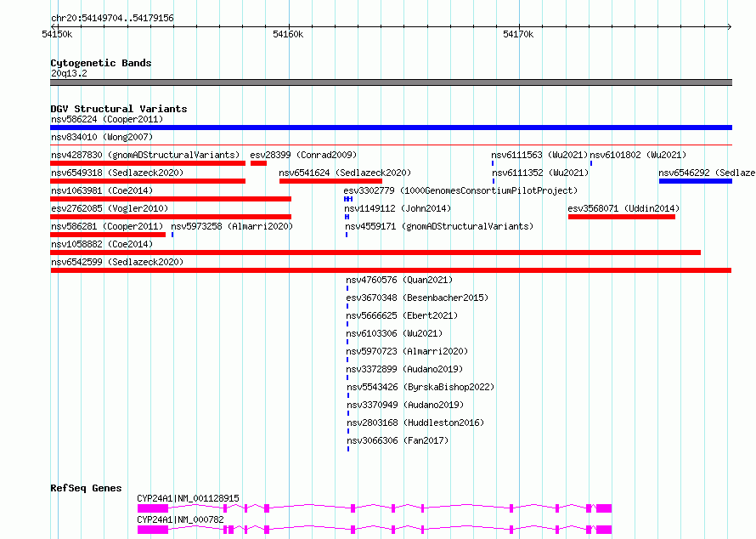Click the CYP24A1|NM_000782 gene label
The height and width of the screenshot is (539, 756).
click(x=180, y=519)
